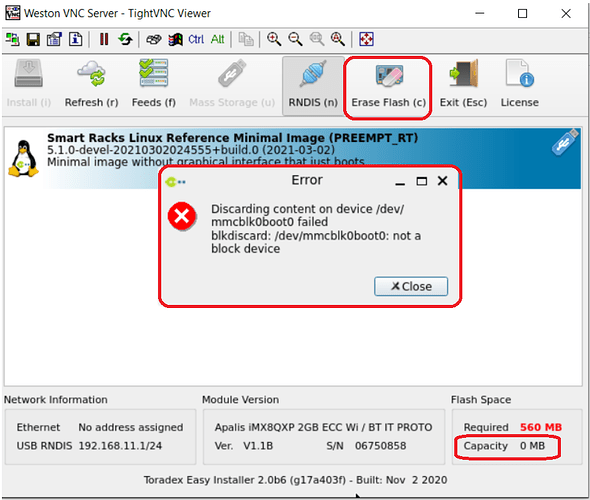The width and height of the screenshot is (590, 500).
Task: Pause the VNC session with red pause icon
Action: pos(104,39)
